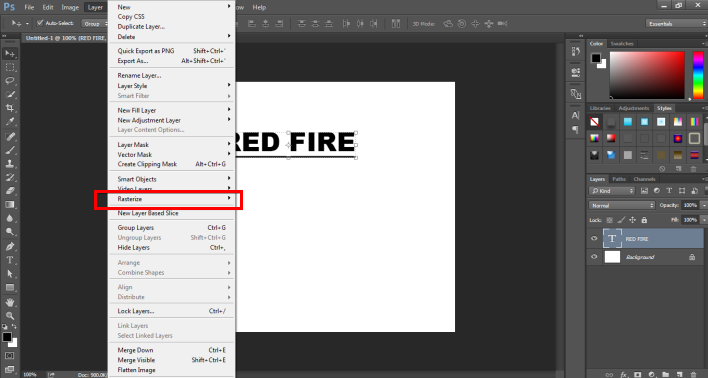Open the Essentials workspace dropdown
Image resolution: width=708 pixels, height=378 pixels.
click(675, 23)
